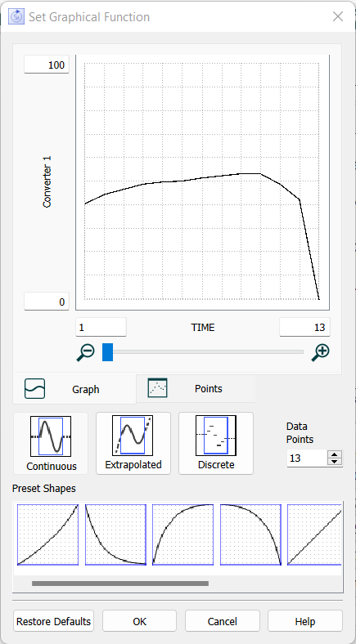Decrease Data Points with down arrow
Viewport: 356px width, 644px height.
click(335, 462)
